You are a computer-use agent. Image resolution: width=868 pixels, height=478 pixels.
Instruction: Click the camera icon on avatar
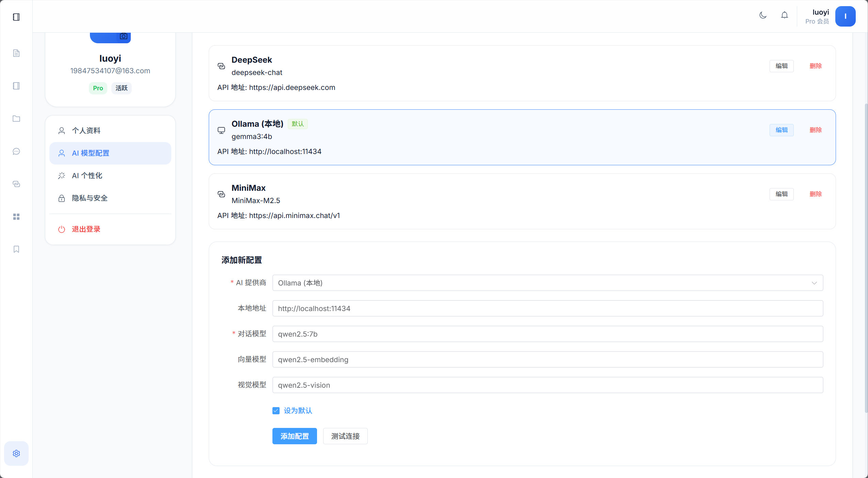point(124,36)
